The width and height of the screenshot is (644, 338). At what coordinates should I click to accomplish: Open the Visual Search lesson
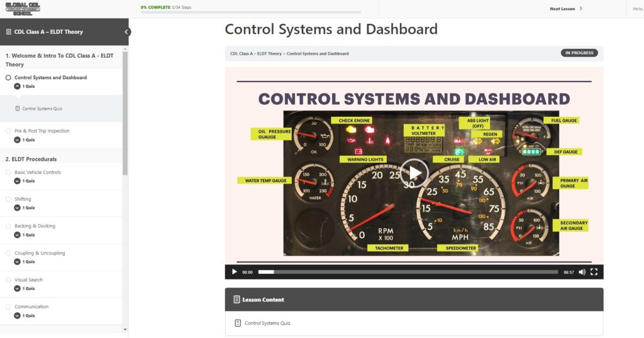(29, 280)
